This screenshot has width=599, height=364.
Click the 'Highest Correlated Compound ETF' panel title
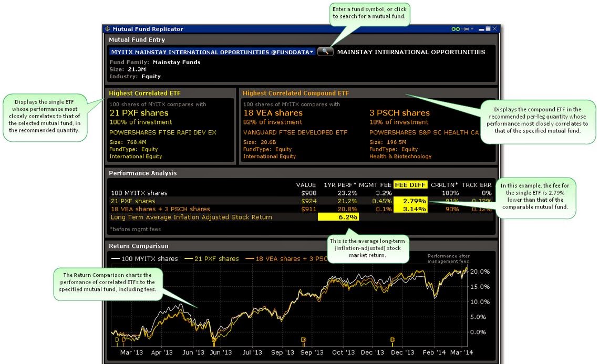click(295, 93)
